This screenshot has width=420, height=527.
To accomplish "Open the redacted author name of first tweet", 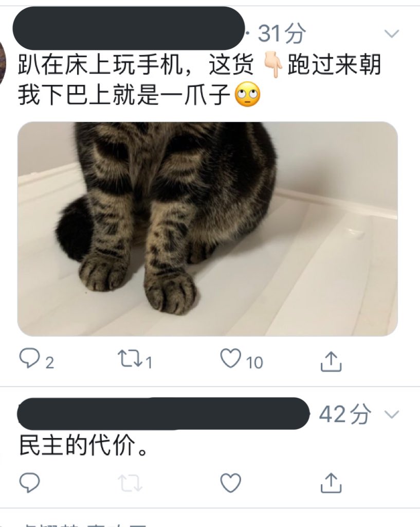I will (x=129, y=28).
